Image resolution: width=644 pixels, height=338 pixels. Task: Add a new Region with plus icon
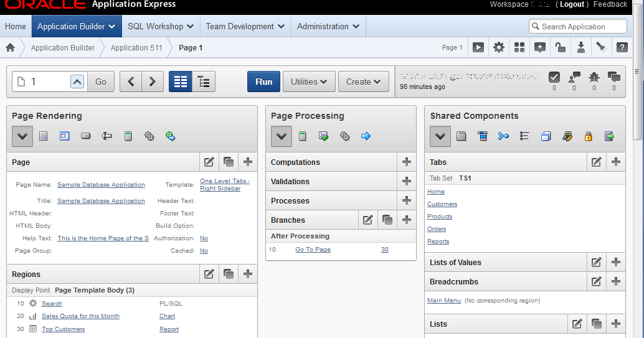(248, 274)
